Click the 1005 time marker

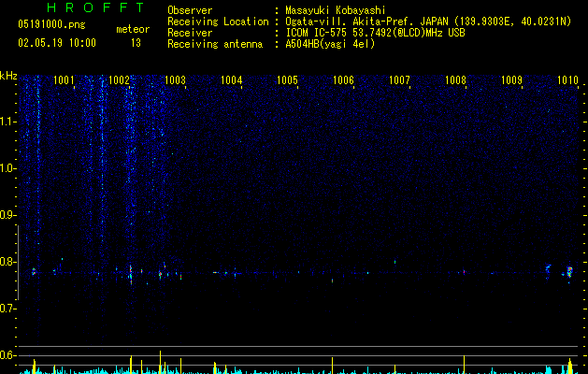click(287, 79)
